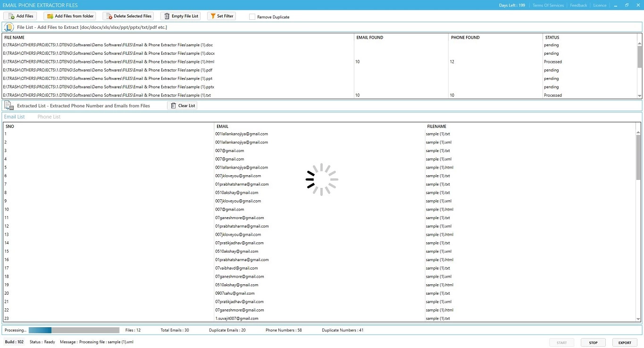
Task: Open Set Filter funnel icon
Action: 213,16
